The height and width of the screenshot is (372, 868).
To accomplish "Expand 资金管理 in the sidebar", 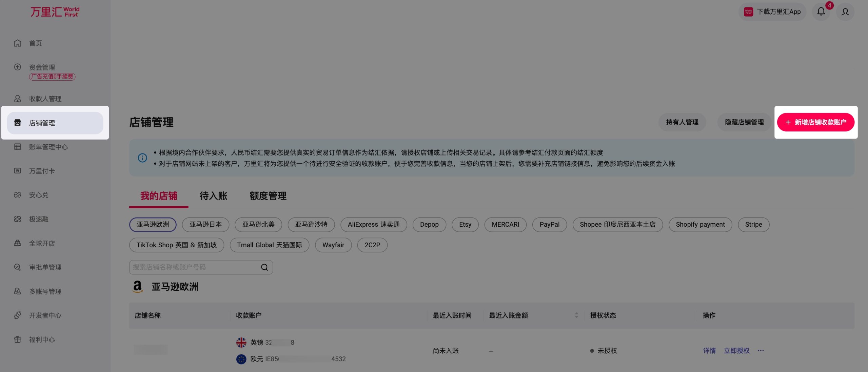I will (42, 67).
